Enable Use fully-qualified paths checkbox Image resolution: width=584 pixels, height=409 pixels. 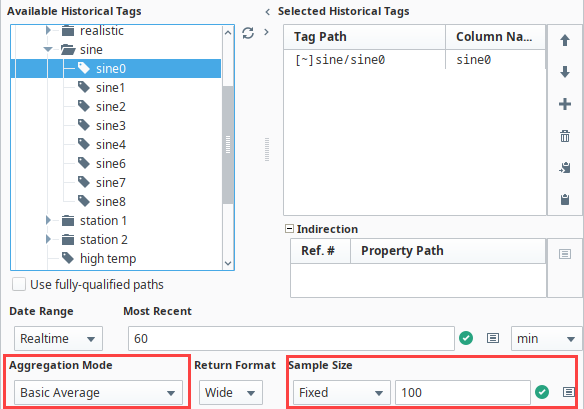19,284
